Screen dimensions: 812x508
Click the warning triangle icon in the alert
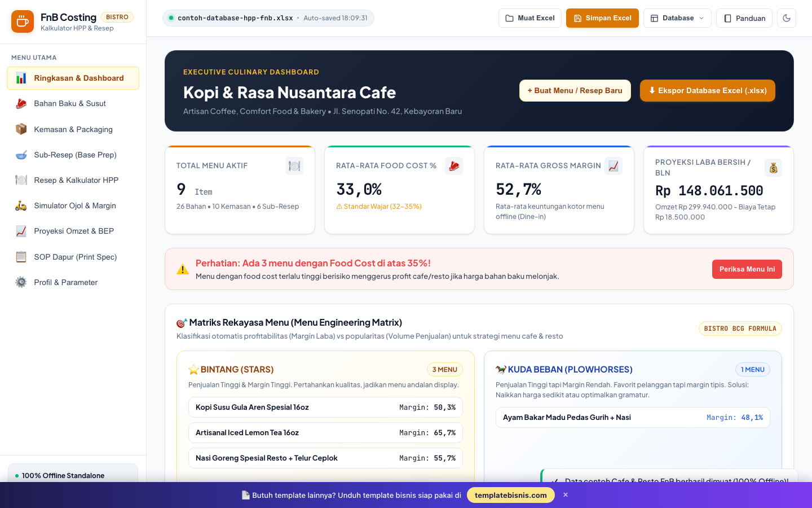tap(183, 269)
